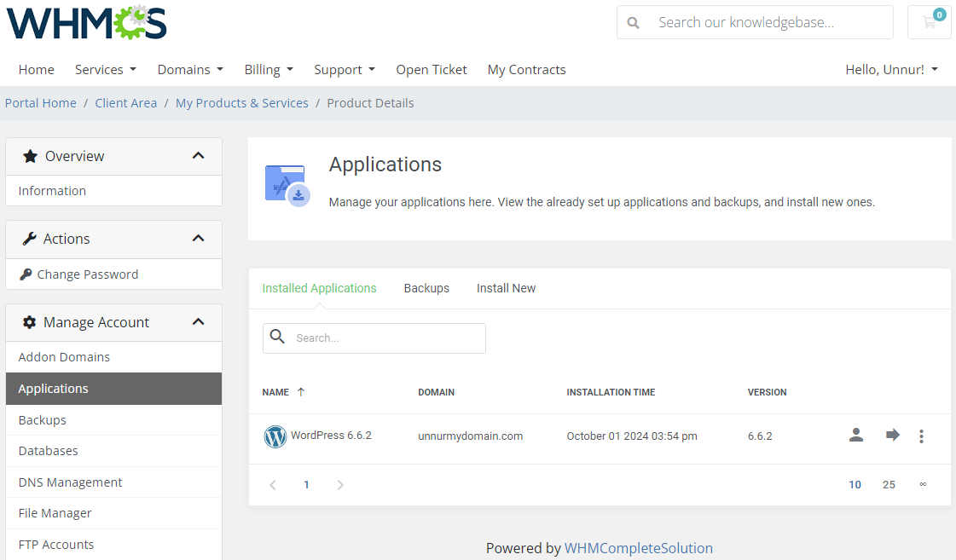Click the WordPress 6.6.2 name text

coord(331,436)
